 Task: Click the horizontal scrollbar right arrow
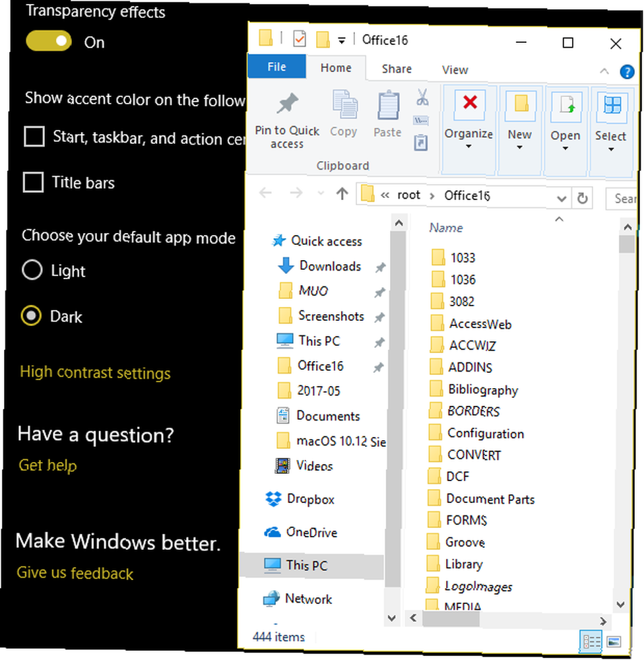pos(602,621)
